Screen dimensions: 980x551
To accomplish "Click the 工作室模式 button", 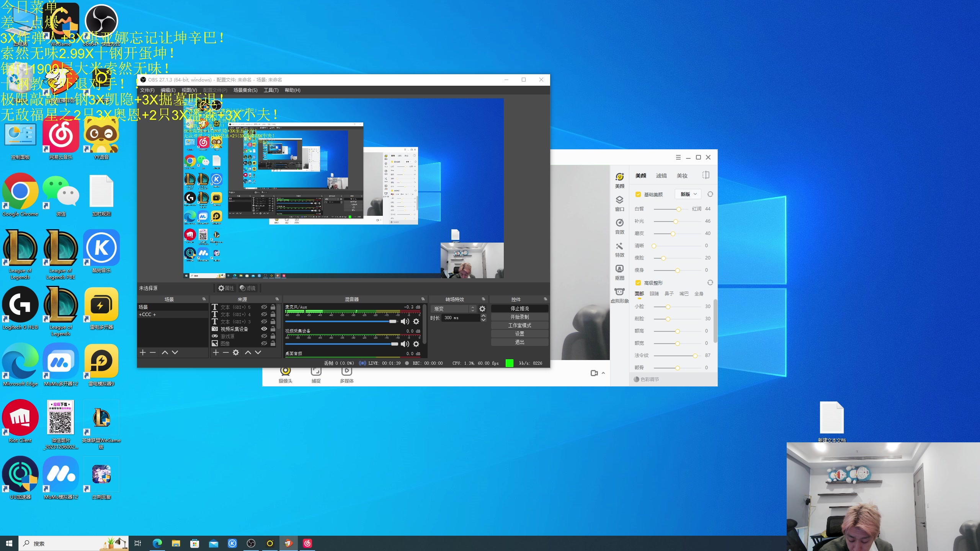I will point(519,325).
